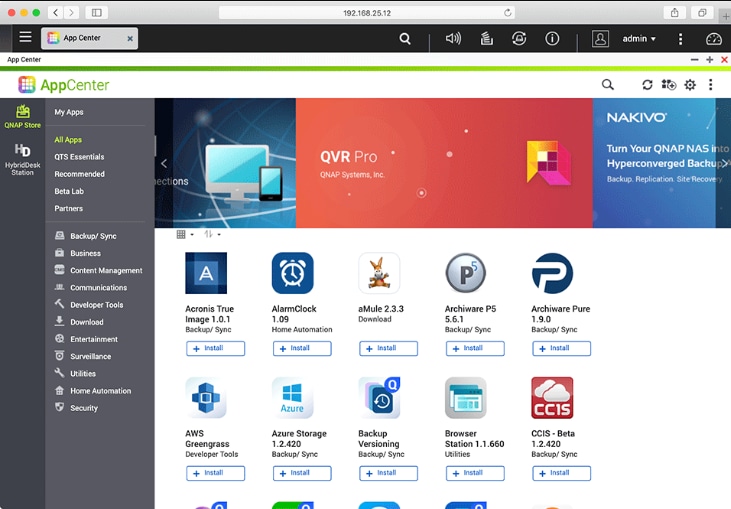
Task: Open AppCenter settings gear
Action: (690, 84)
